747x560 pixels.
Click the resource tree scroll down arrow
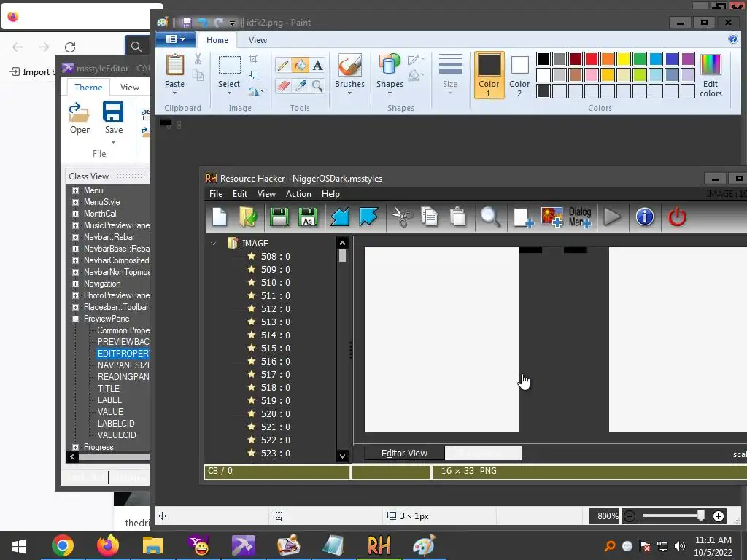click(342, 456)
